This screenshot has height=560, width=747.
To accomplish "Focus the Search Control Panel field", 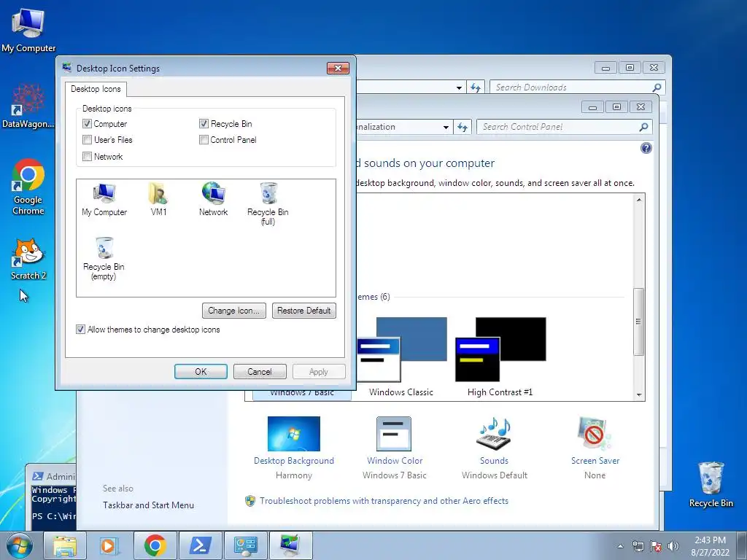I will tap(558, 127).
